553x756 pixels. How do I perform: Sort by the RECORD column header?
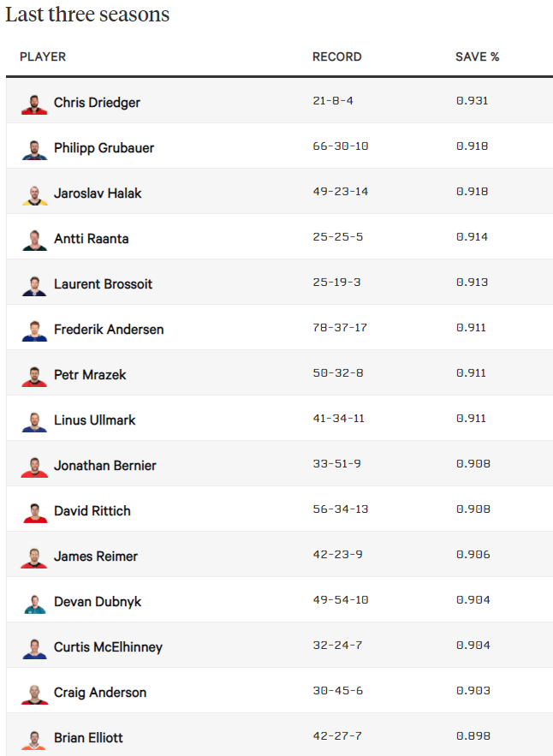tap(336, 57)
